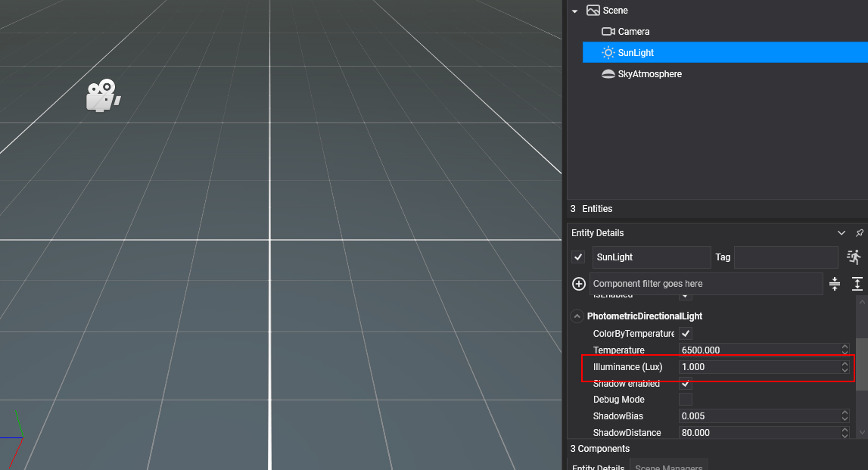Click the add component plus icon
Viewport: 868px width, 470px height.
(x=579, y=284)
